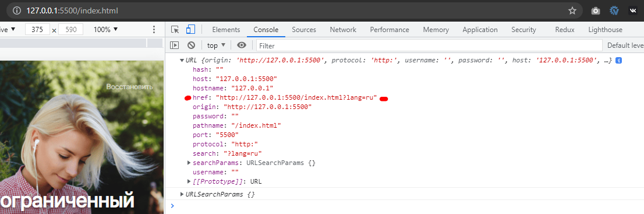Create a live expression with eye icon

click(242, 45)
